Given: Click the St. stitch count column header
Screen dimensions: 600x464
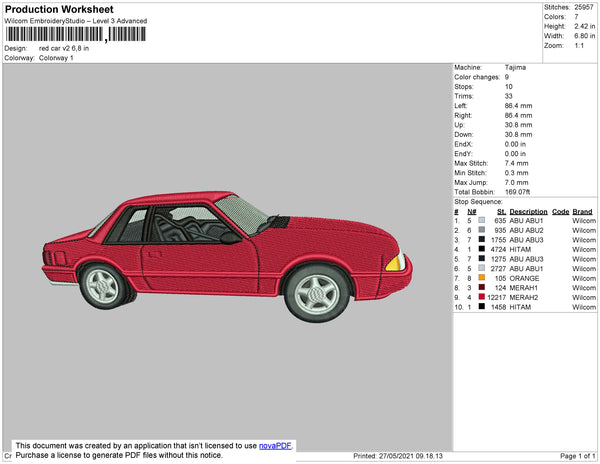Looking at the screenshot, I should (501, 212).
